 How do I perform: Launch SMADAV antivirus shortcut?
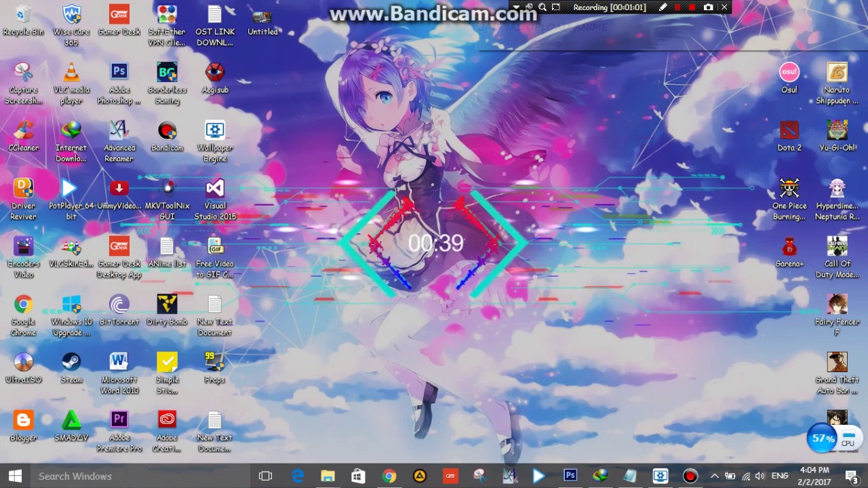[71, 426]
